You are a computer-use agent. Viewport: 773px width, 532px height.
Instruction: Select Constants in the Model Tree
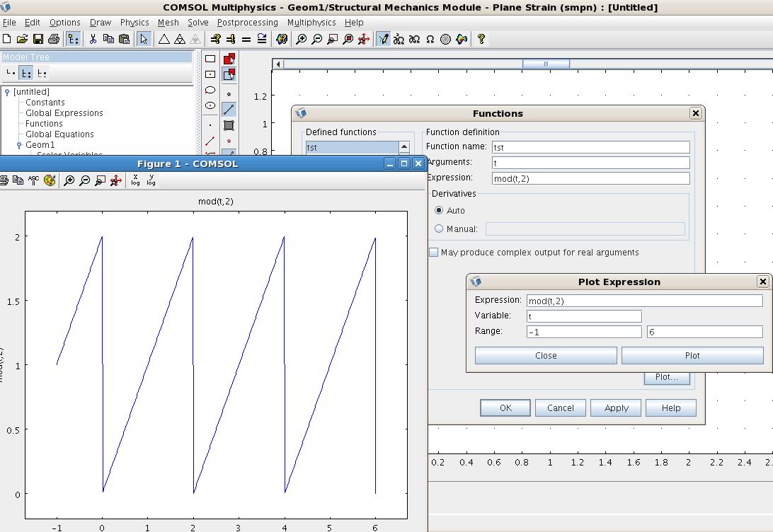[x=45, y=103]
